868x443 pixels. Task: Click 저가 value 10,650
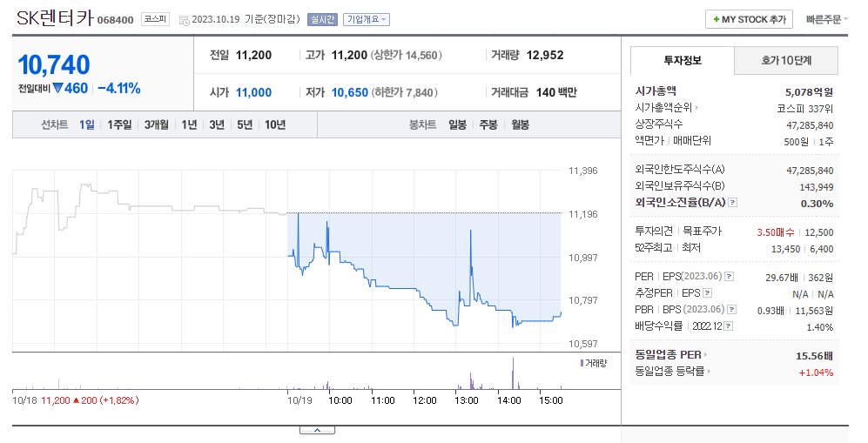[x=350, y=92]
